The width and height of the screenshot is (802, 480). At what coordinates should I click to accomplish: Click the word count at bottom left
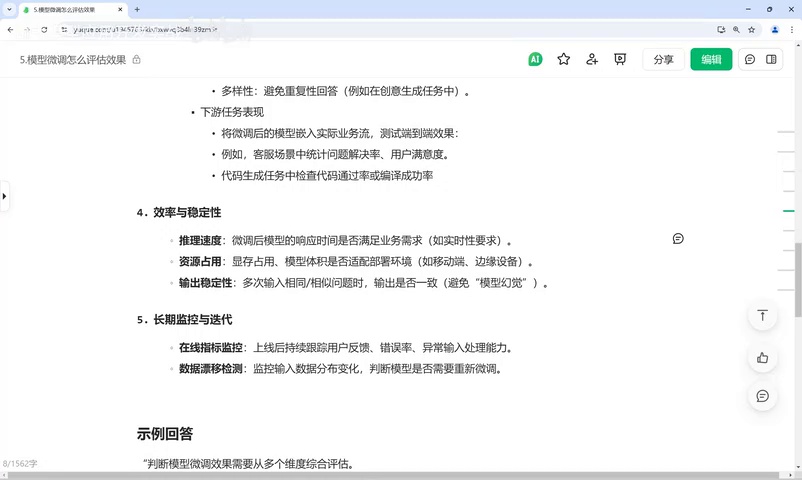pyautogui.click(x=20, y=464)
